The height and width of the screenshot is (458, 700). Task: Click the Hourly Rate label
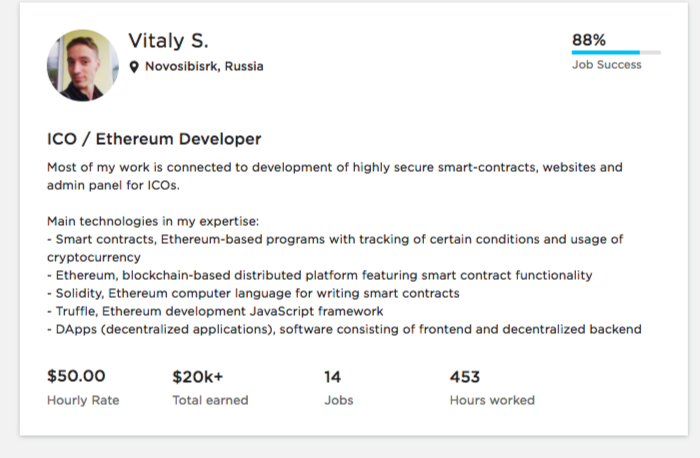83,400
